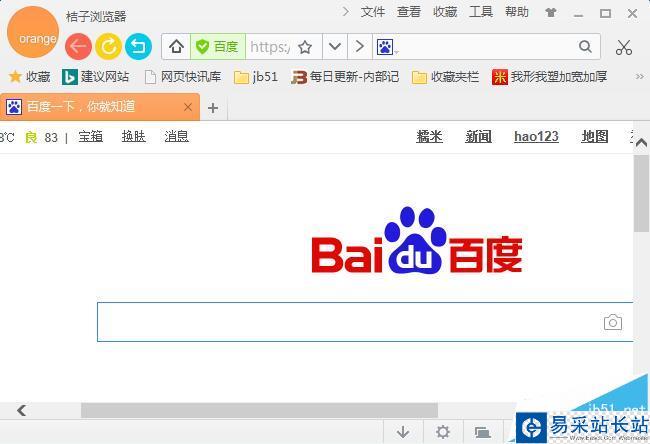The image size is (650, 444).
Task: Open the 工具 menu
Action: pyautogui.click(x=481, y=12)
